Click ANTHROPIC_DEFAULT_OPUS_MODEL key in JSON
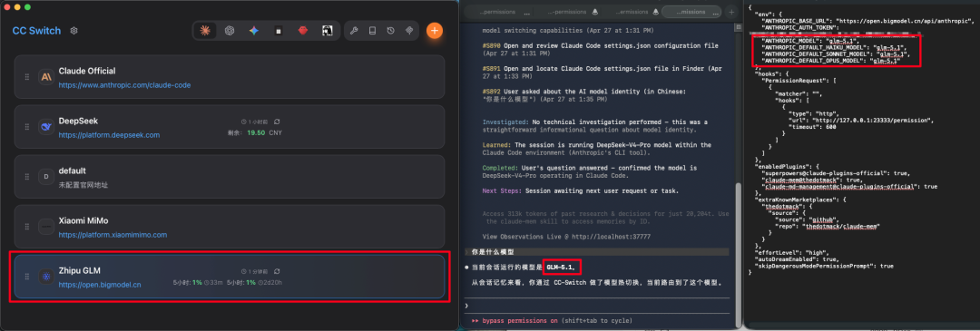The height and width of the screenshot is (331, 980). point(813,61)
